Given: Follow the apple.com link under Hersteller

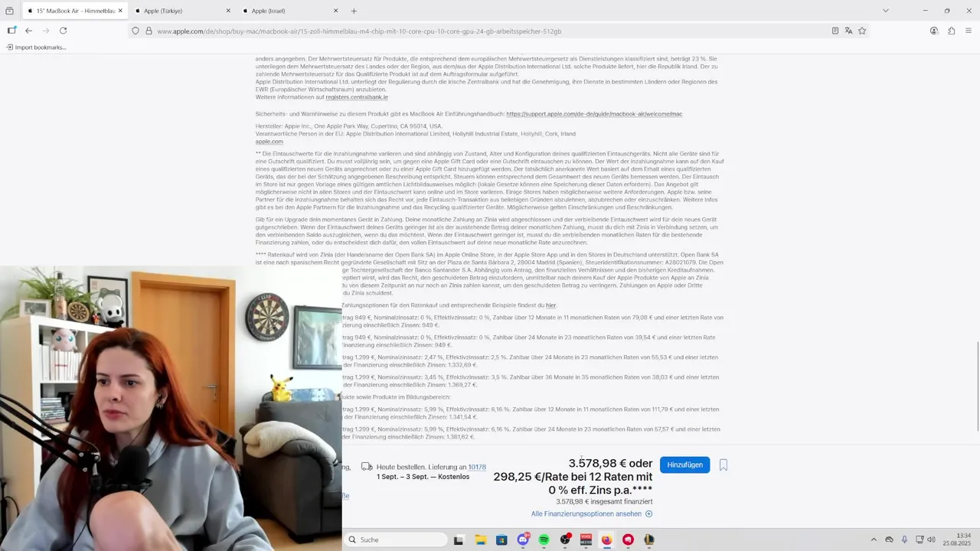Looking at the screenshot, I should [269, 142].
